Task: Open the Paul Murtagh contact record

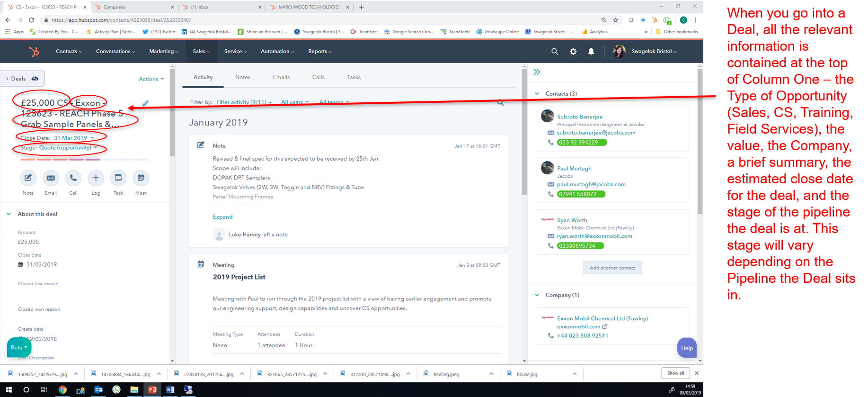Action: pyautogui.click(x=574, y=168)
